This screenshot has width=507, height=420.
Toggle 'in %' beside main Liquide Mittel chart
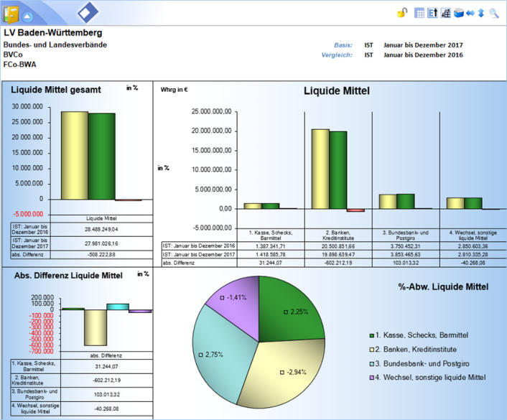163,168
